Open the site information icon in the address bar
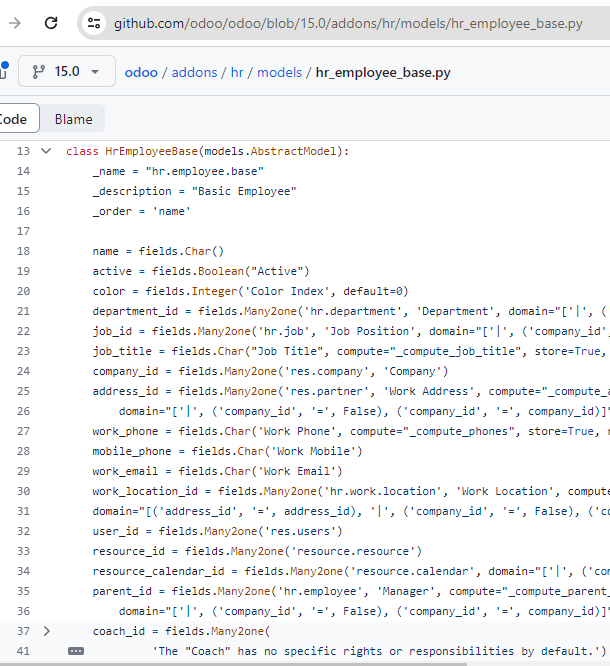 94,23
